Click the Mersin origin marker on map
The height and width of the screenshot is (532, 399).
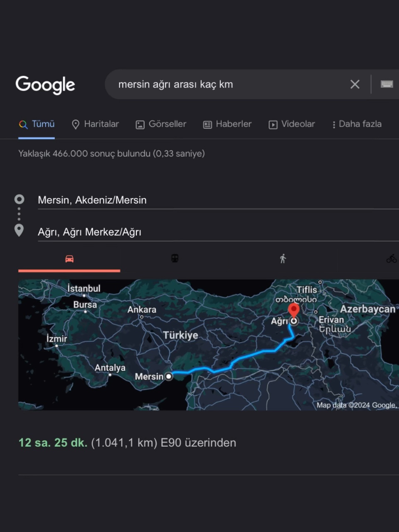168,377
